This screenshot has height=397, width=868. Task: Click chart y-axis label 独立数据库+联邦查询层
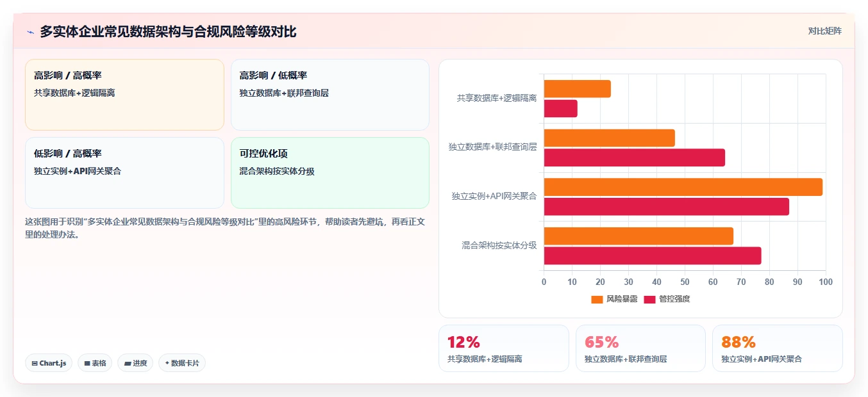pyautogui.click(x=493, y=147)
